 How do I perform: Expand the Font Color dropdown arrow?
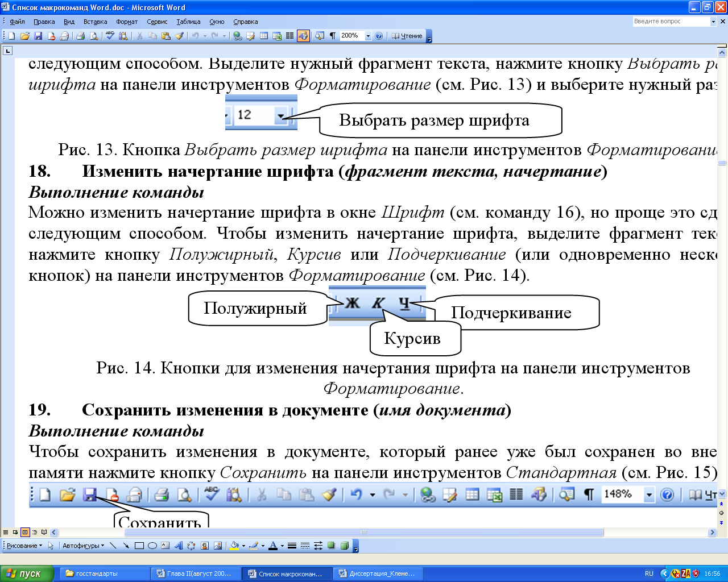[x=282, y=546]
